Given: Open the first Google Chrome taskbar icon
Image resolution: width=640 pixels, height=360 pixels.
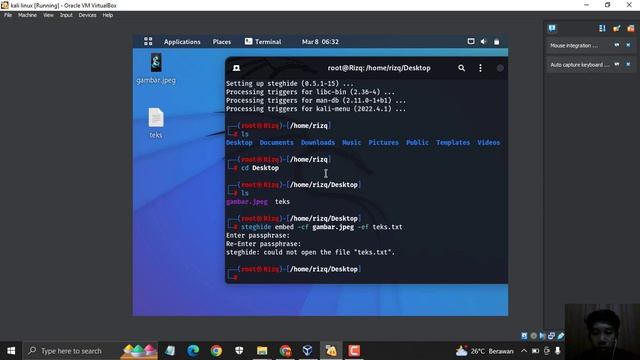Looking at the screenshot, I should (x=216, y=351).
